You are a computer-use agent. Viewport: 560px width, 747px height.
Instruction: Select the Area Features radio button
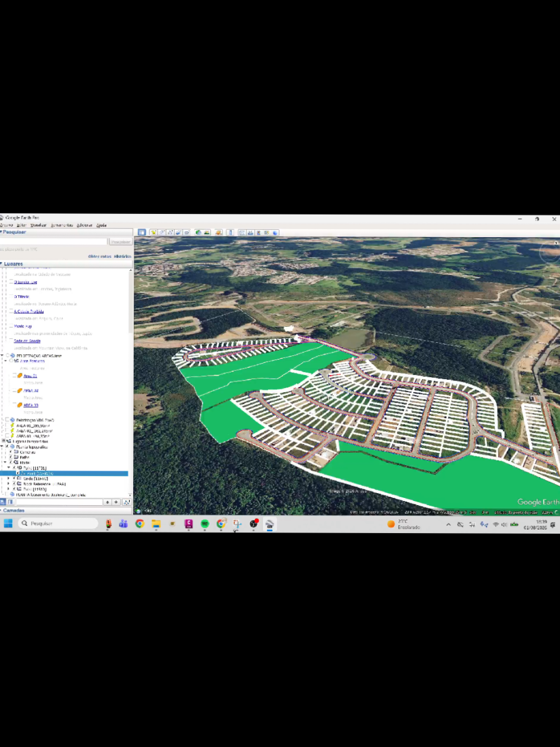coord(11,361)
